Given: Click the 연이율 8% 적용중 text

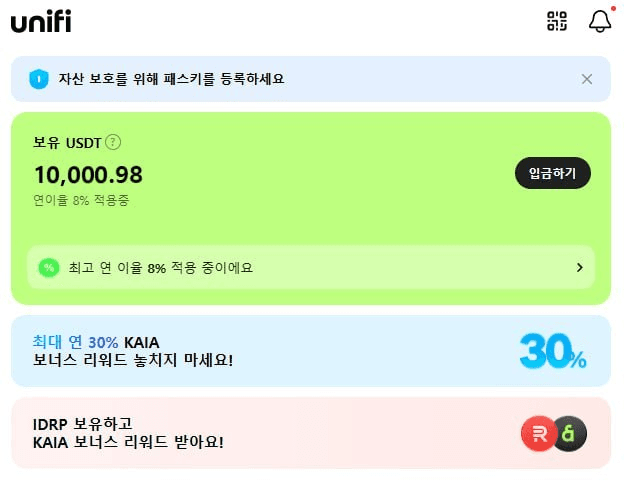Looking at the screenshot, I should point(81,200).
